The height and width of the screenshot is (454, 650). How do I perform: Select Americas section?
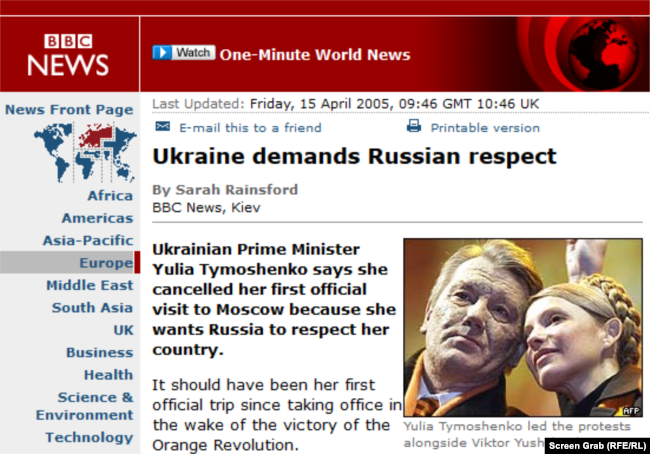pyautogui.click(x=97, y=218)
